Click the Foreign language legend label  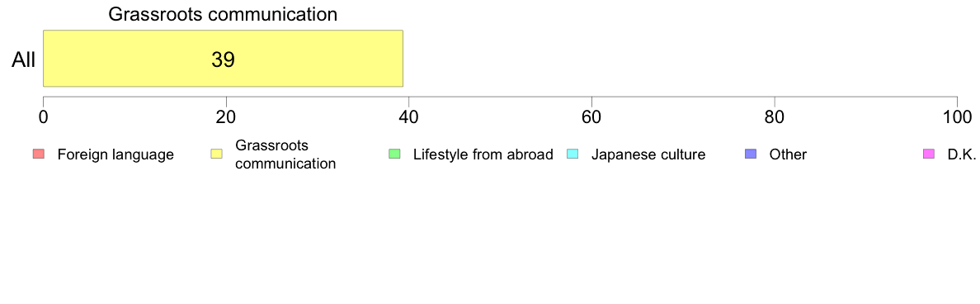click(115, 154)
